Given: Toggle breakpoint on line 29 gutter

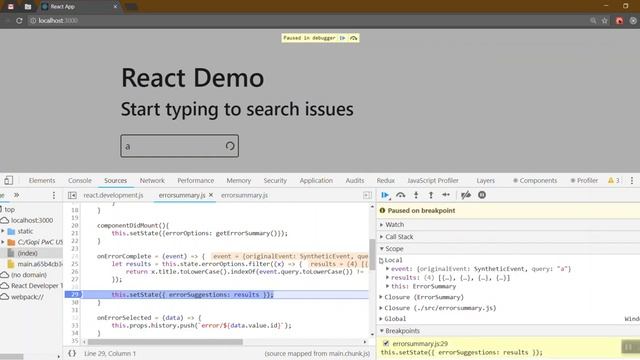Looking at the screenshot, I should click(x=74, y=295).
